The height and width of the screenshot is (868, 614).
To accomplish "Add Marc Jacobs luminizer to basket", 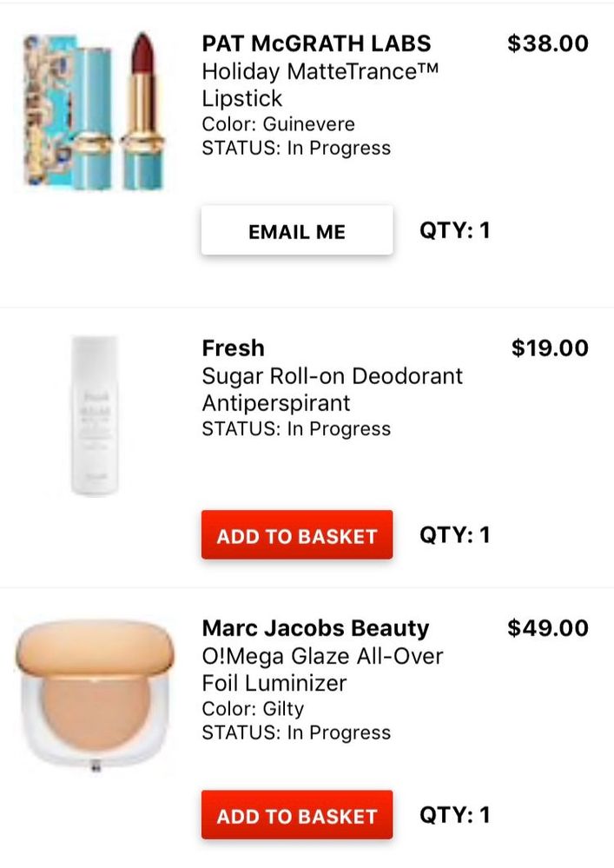I will pyautogui.click(x=297, y=815).
